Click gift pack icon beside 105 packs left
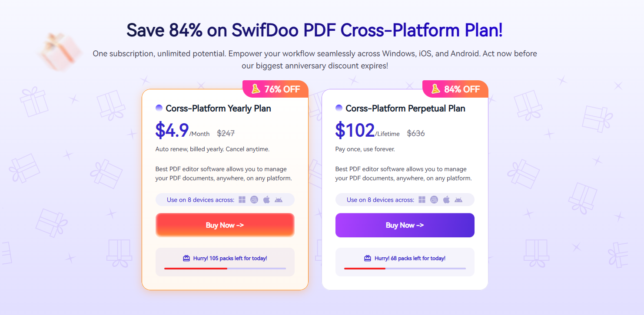644x315 pixels. tap(186, 258)
